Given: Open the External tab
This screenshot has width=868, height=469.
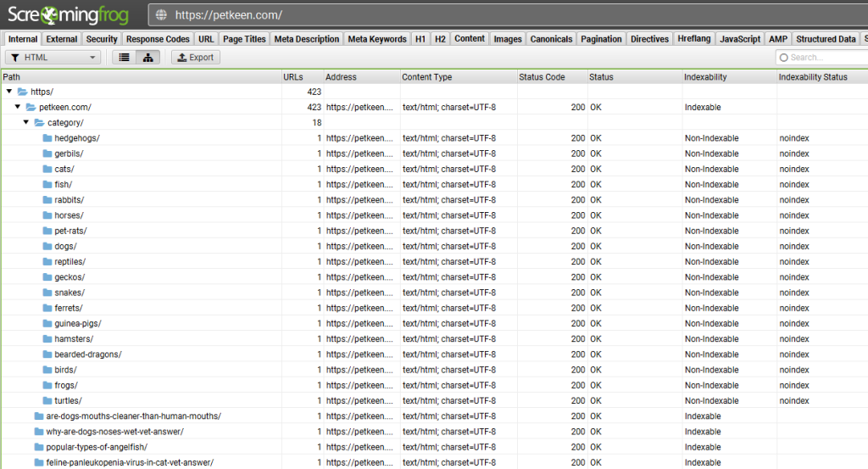Looking at the screenshot, I should click(x=61, y=39).
